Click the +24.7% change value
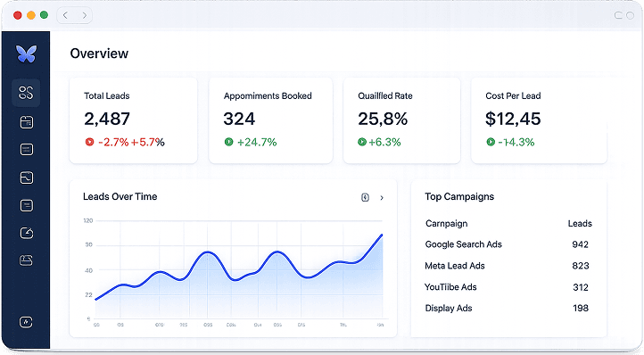The image size is (644, 355). point(257,142)
